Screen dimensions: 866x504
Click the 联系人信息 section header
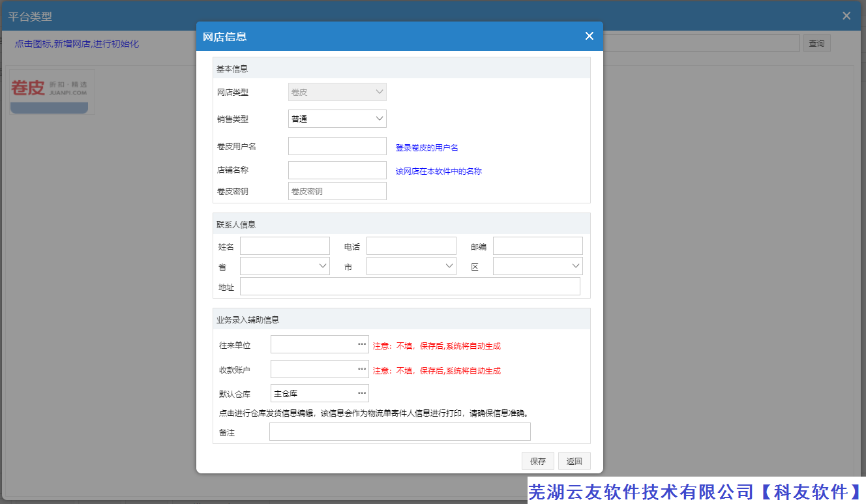click(402, 224)
